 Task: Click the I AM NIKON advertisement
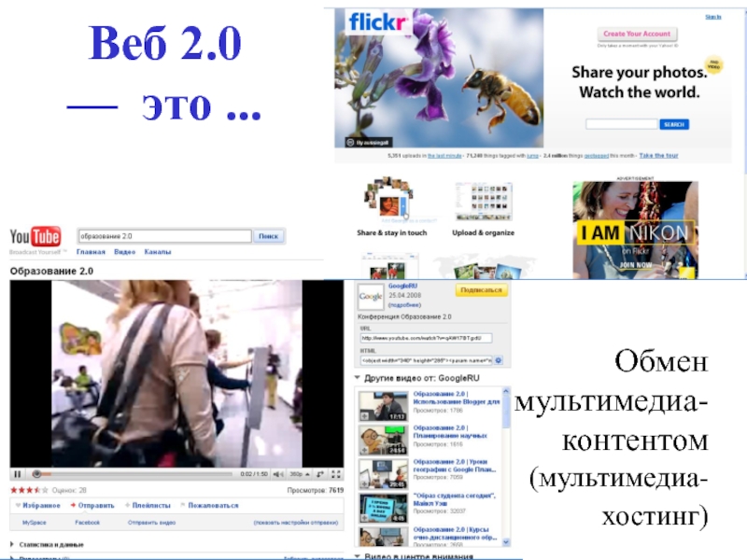point(635,230)
